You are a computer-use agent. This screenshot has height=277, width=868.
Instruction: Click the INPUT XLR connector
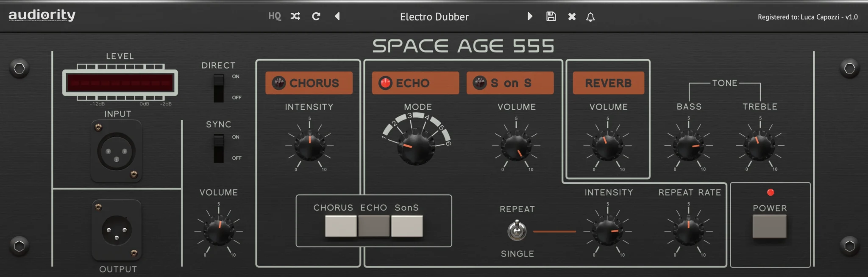tap(117, 151)
